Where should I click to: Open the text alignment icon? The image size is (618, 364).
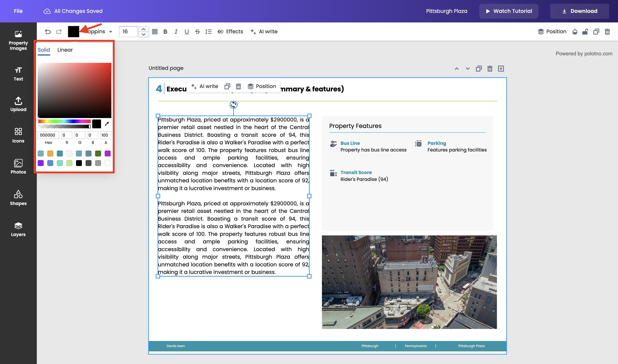[155, 31]
